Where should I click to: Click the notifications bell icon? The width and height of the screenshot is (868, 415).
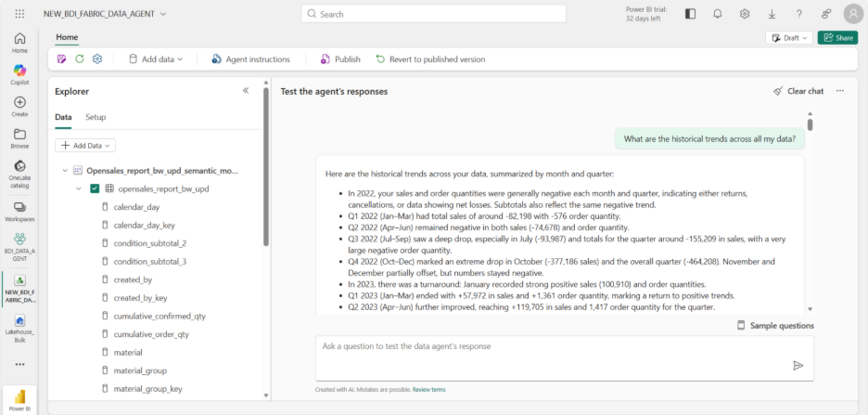717,14
